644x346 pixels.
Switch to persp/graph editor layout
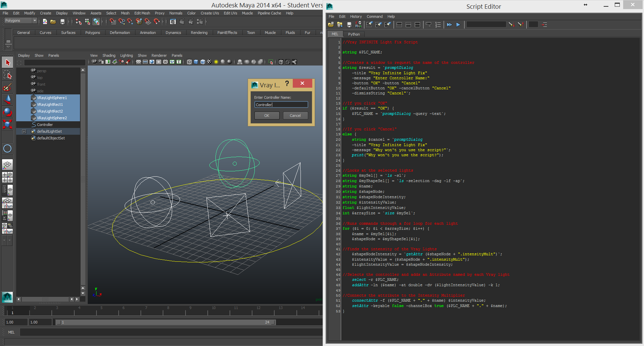[x=7, y=203]
